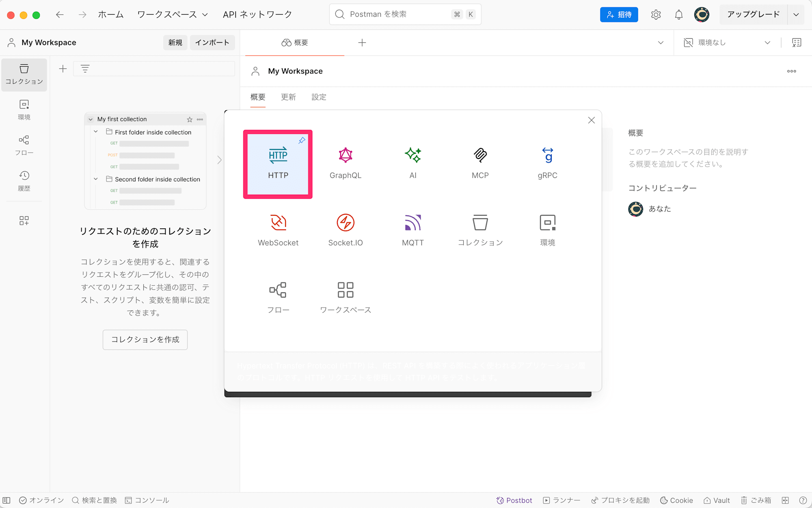Click the コンソール status bar item

click(147, 500)
